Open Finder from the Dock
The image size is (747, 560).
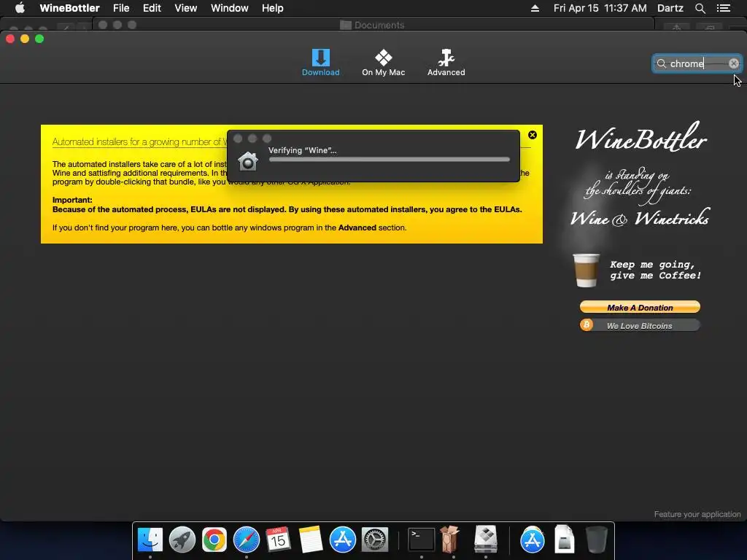point(150,540)
